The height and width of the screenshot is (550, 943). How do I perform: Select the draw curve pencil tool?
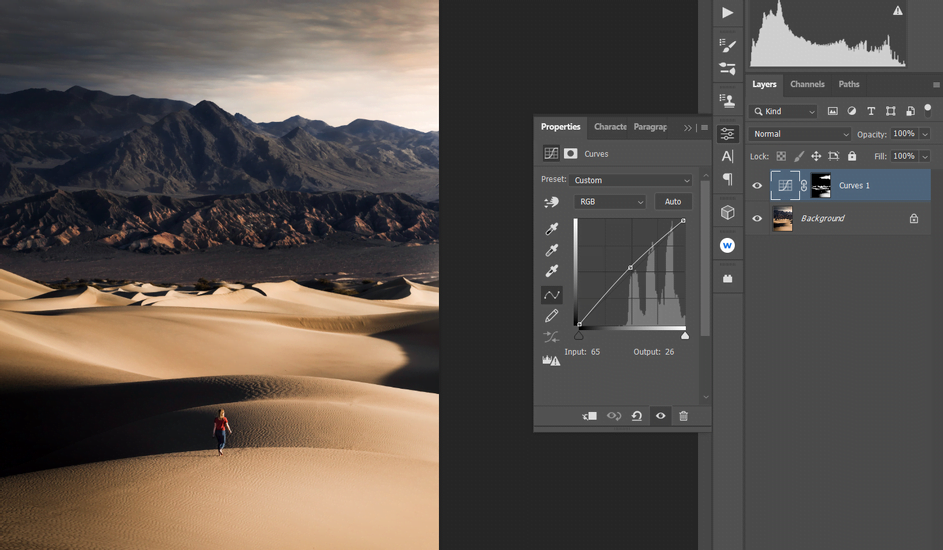click(551, 316)
